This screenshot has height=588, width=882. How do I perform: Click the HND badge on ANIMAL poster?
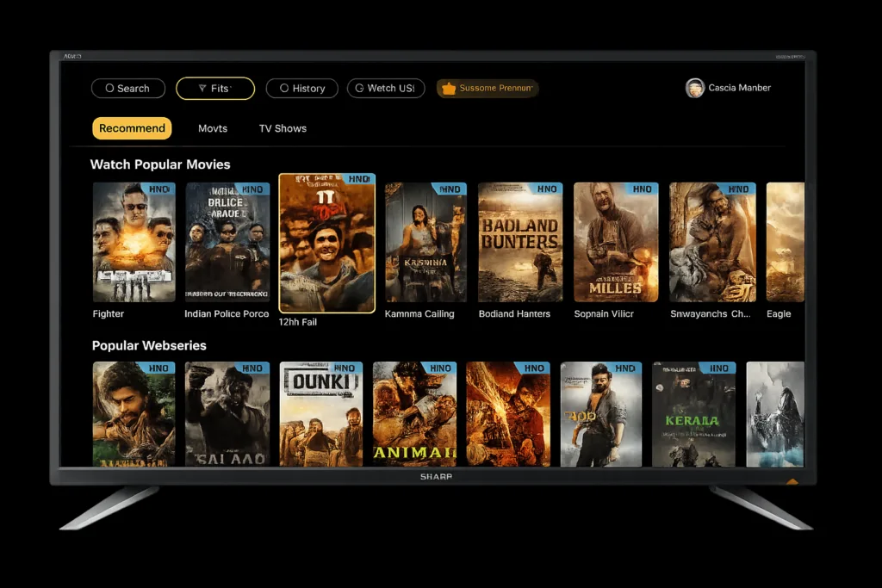pyautogui.click(x=440, y=368)
